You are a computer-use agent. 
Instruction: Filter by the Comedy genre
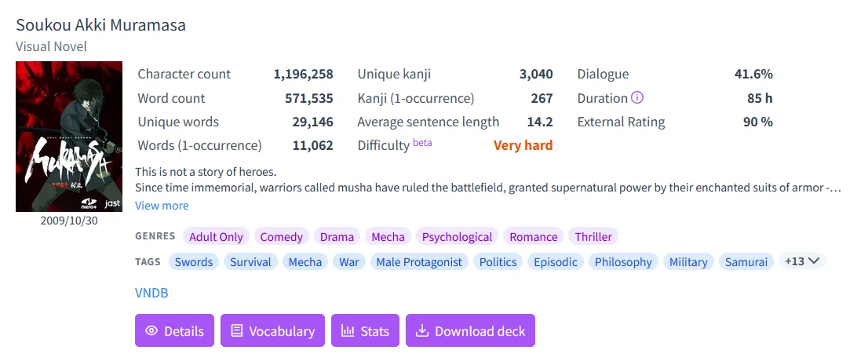(281, 237)
